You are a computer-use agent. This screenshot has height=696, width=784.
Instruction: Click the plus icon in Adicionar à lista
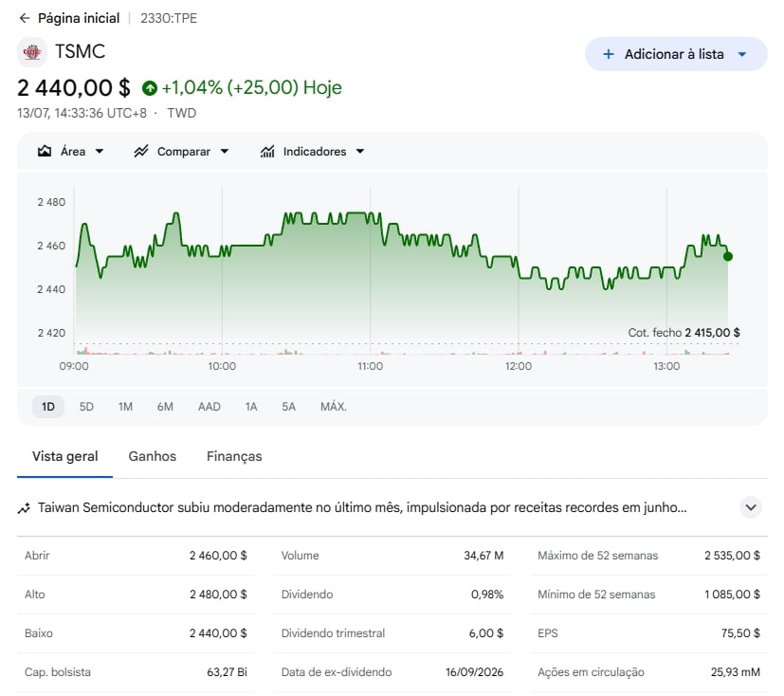click(608, 54)
